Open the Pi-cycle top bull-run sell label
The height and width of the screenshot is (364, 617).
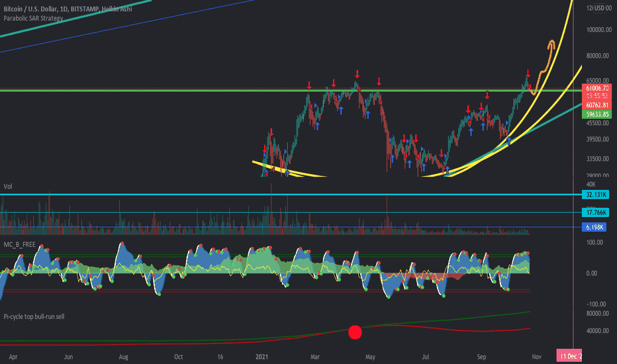(34, 316)
